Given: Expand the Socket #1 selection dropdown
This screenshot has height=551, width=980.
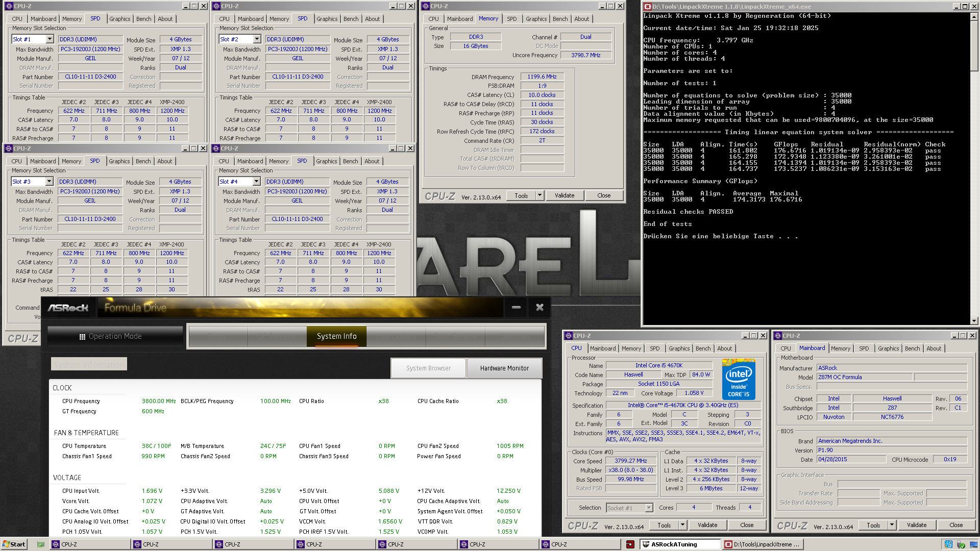Looking at the screenshot, I should click(x=648, y=508).
